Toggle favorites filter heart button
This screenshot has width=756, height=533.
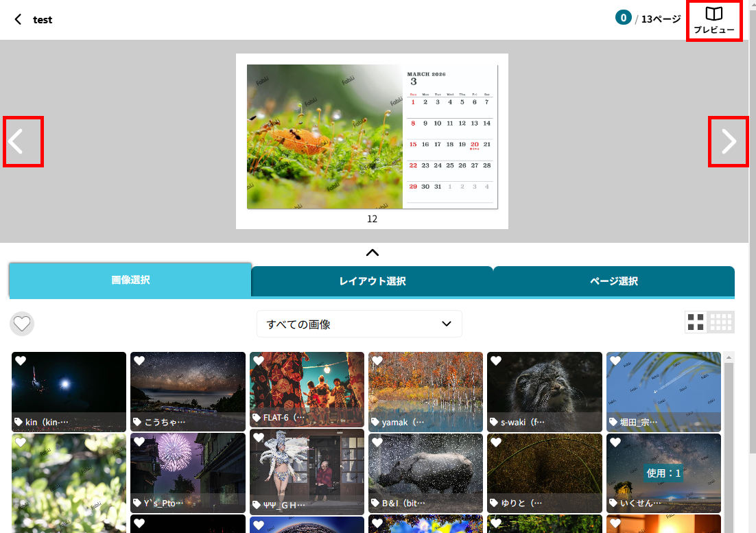tap(22, 323)
